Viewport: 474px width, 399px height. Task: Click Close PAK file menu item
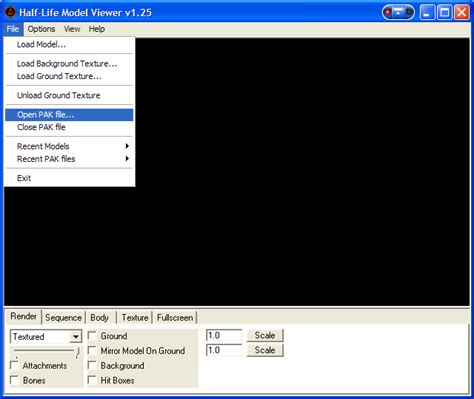(x=69, y=127)
